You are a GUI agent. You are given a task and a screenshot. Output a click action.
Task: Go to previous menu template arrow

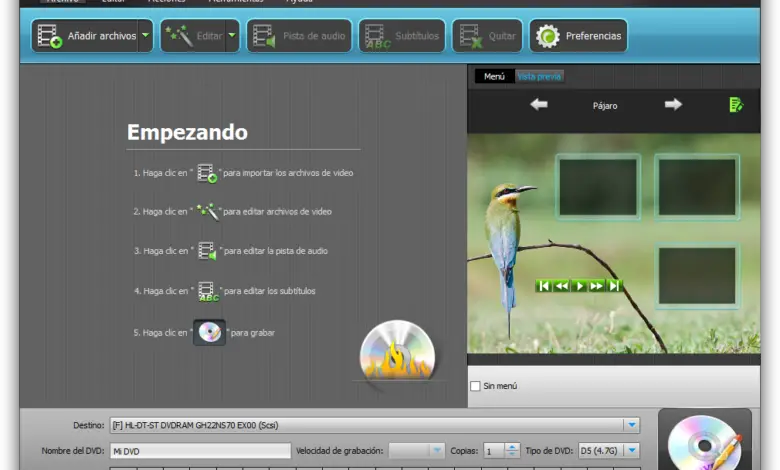point(539,104)
